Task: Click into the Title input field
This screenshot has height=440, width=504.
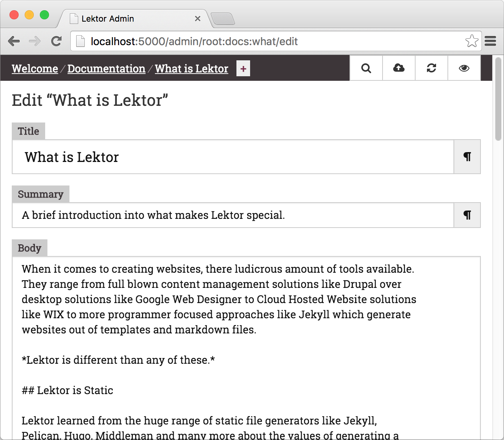Action: point(233,157)
